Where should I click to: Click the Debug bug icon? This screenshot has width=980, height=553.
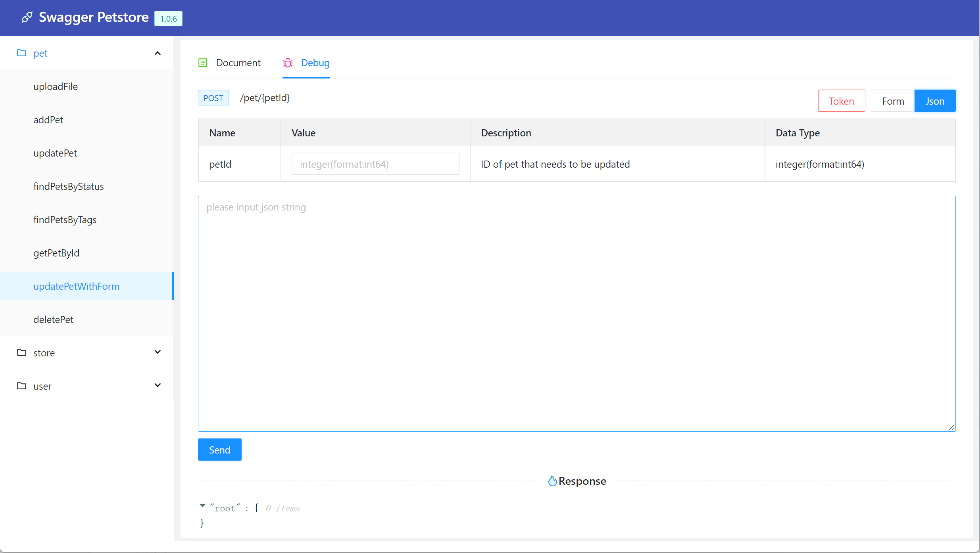pyautogui.click(x=288, y=63)
